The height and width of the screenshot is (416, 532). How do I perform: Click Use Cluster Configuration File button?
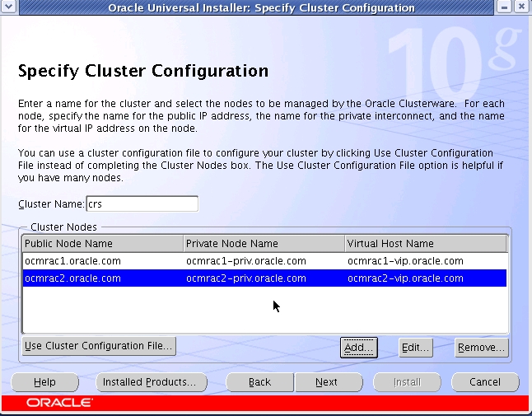pos(99,346)
